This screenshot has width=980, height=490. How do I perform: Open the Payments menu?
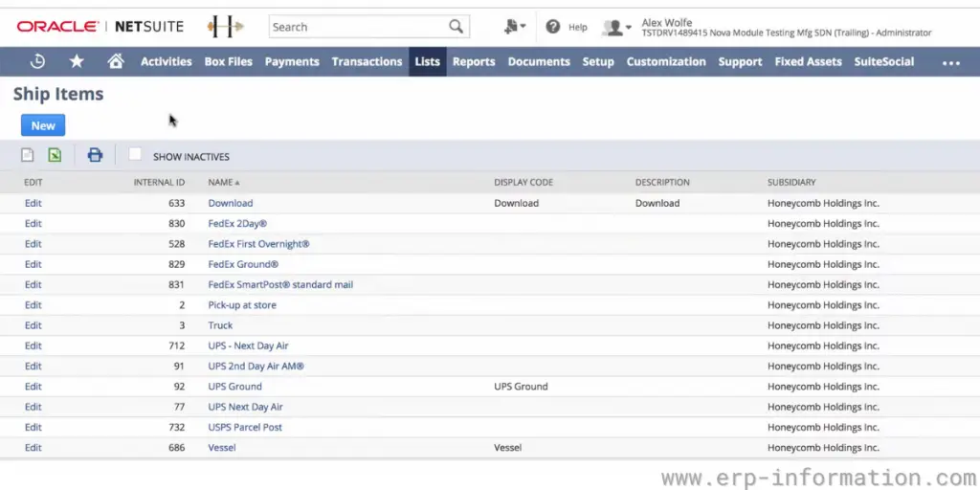pyautogui.click(x=292, y=62)
